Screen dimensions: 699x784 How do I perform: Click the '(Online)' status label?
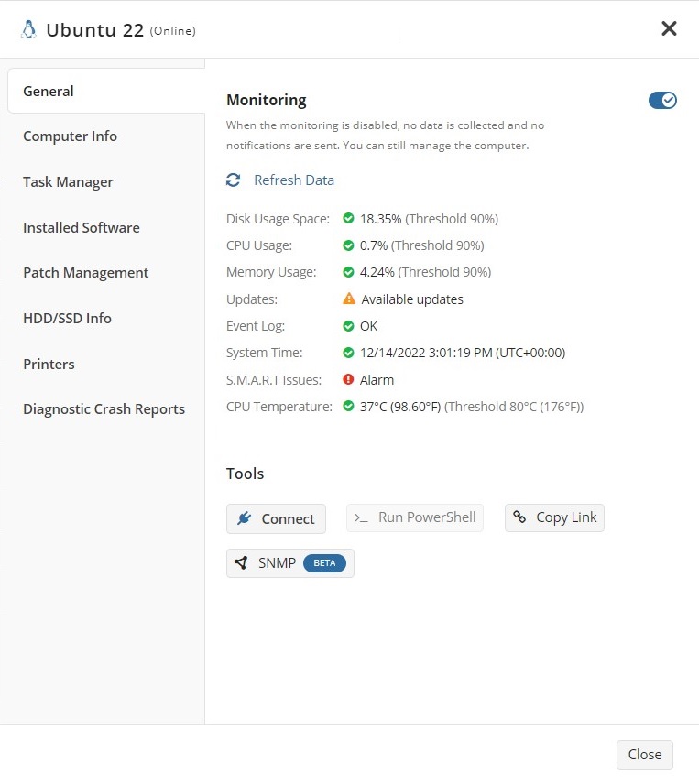[172, 31]
